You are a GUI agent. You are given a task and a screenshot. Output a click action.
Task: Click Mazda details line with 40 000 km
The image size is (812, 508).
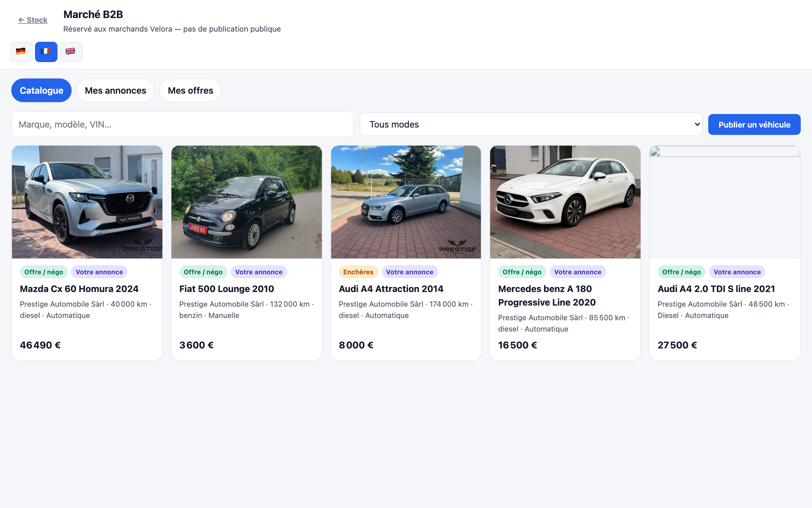86,310
